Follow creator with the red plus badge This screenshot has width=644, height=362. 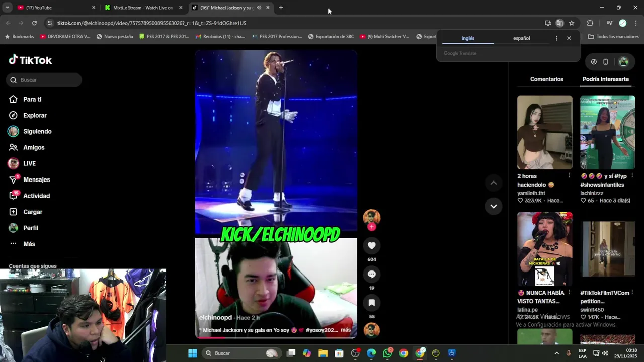[372, 227]
